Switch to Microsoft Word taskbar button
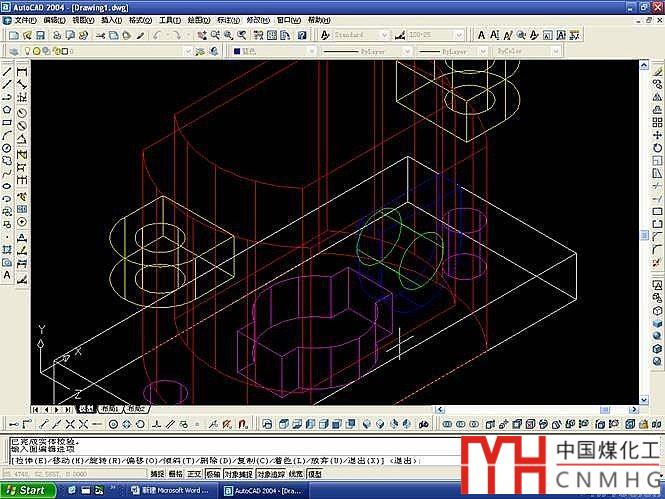Image resolution: width=665 pixels, height=499 pixels. click(170, 491)
